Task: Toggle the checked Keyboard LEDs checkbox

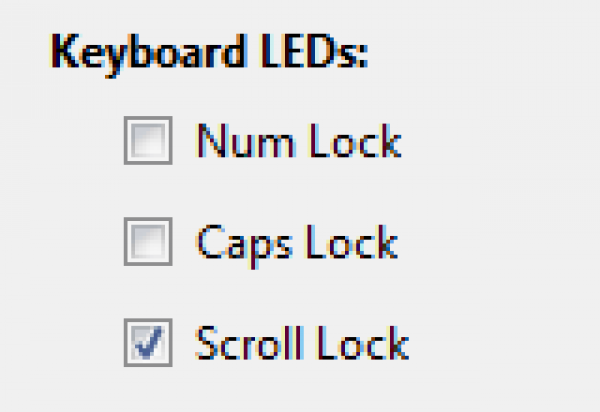Action: 148,343
